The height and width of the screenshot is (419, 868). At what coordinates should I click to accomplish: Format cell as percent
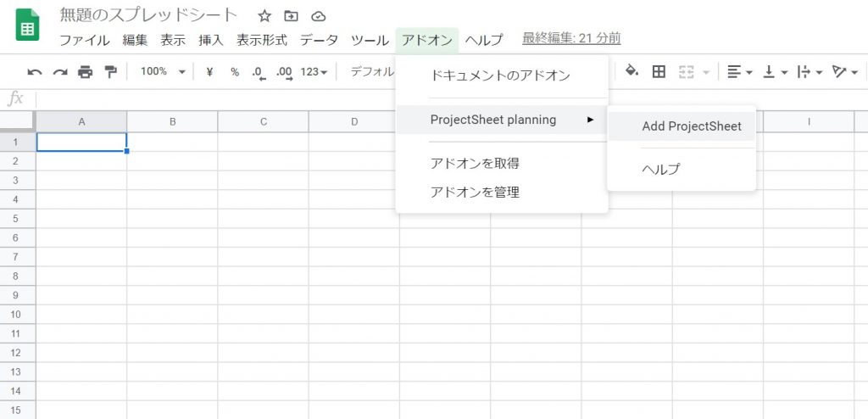pos(235,72)
